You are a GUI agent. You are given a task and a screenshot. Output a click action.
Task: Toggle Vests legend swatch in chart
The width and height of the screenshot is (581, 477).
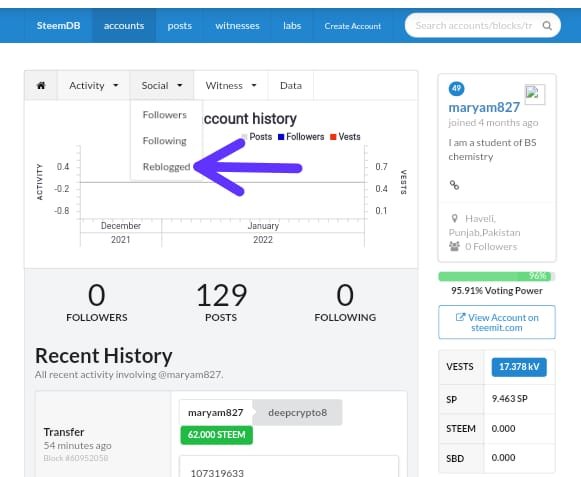[x=333, y=137]
